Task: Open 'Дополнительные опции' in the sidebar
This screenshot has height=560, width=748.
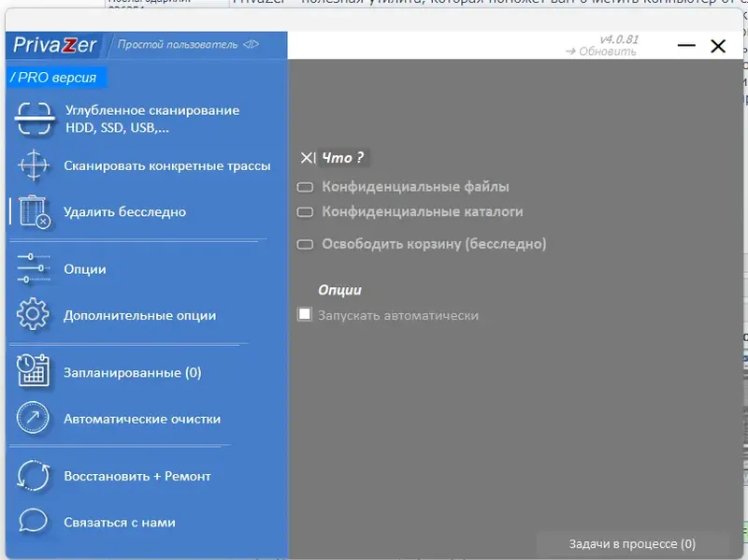Action: pos(139,315)
